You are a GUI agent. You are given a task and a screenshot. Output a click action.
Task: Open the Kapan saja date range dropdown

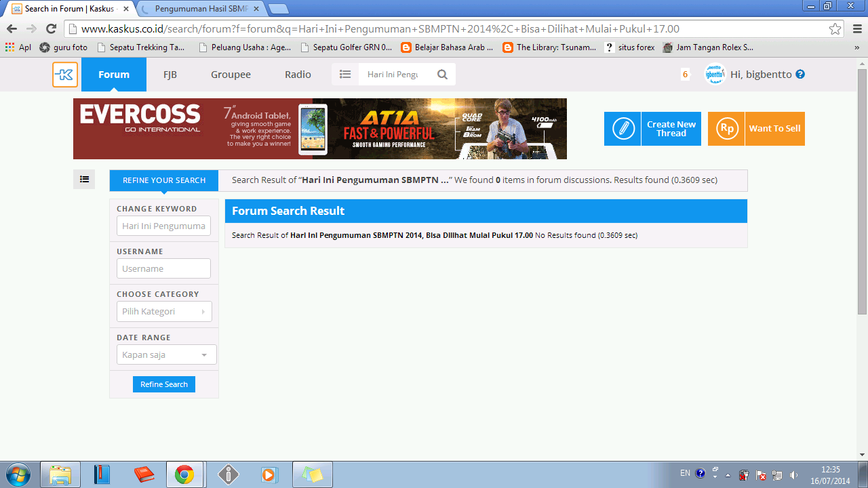click(x=167, y=354)
